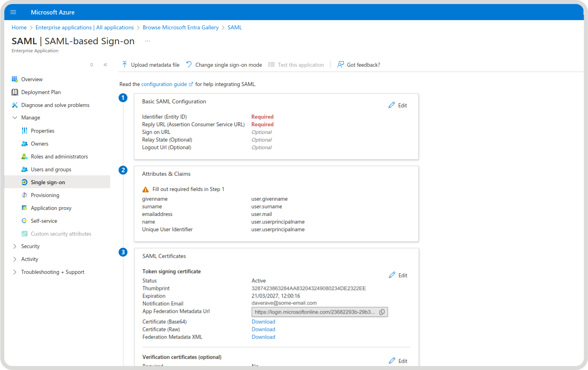This screenshot has width=588, height=370.
Task: Click the Overview icon in the sidebar
Action: [x=15, y=79]
